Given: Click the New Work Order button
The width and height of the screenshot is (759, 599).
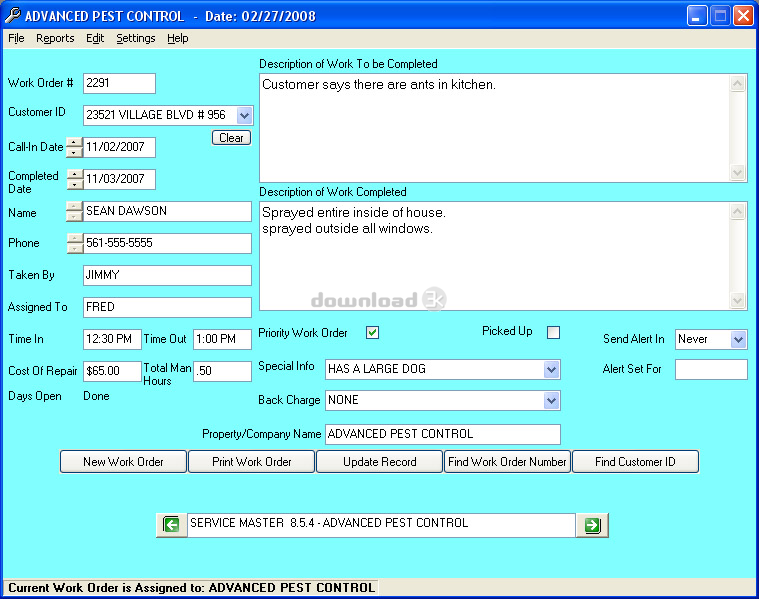Looking at the screenshot, I should [x=124, y=462].
